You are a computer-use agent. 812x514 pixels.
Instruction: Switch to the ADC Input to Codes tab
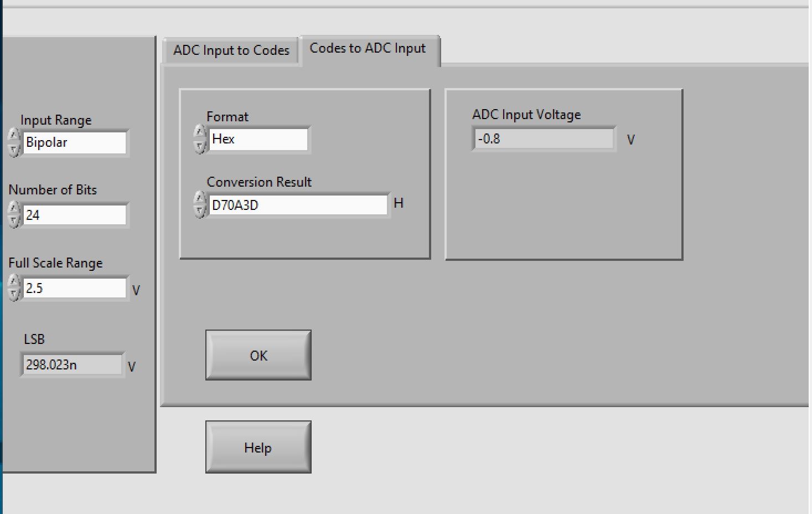(231, 50)
